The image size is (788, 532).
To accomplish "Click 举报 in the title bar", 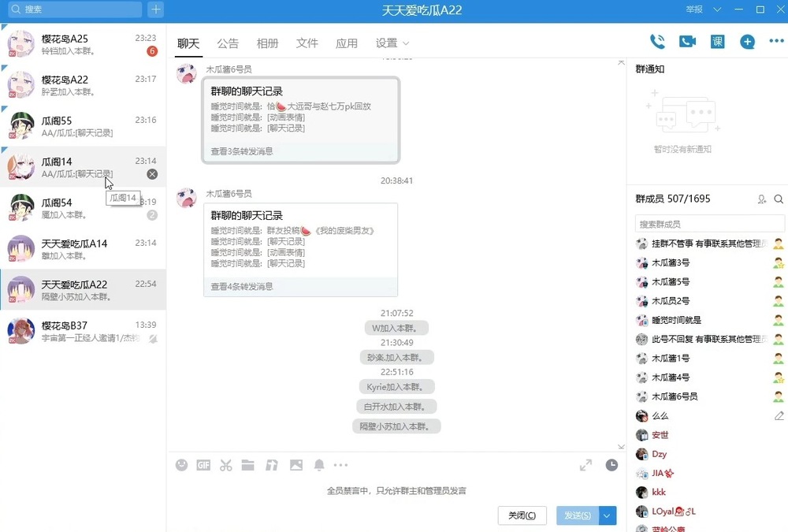I will tap(694, 9).
